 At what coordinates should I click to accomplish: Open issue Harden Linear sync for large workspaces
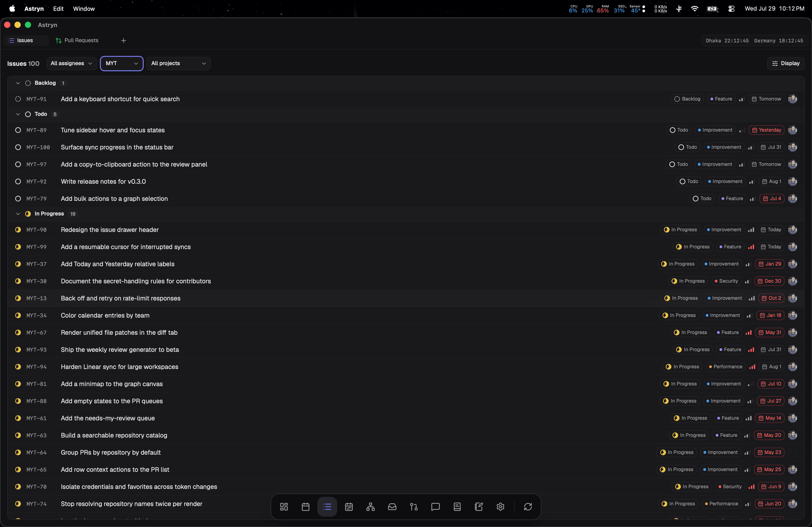[x=119, y=367]
